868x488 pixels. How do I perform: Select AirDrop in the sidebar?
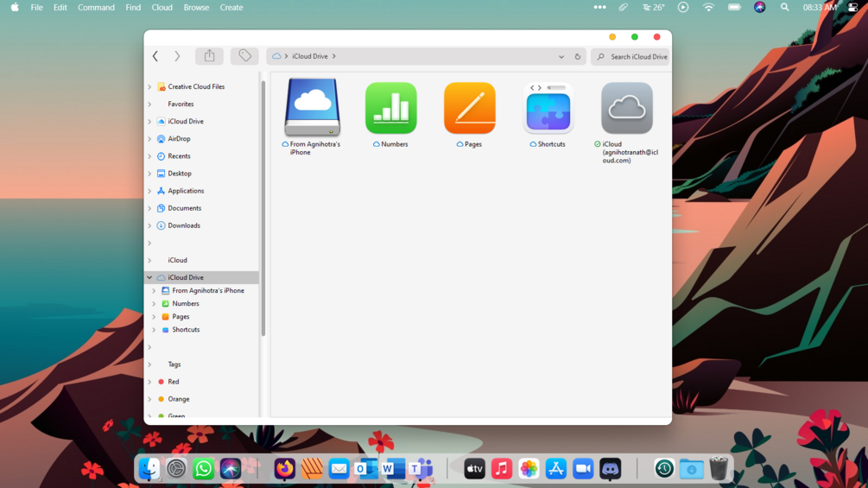[179, 139]
